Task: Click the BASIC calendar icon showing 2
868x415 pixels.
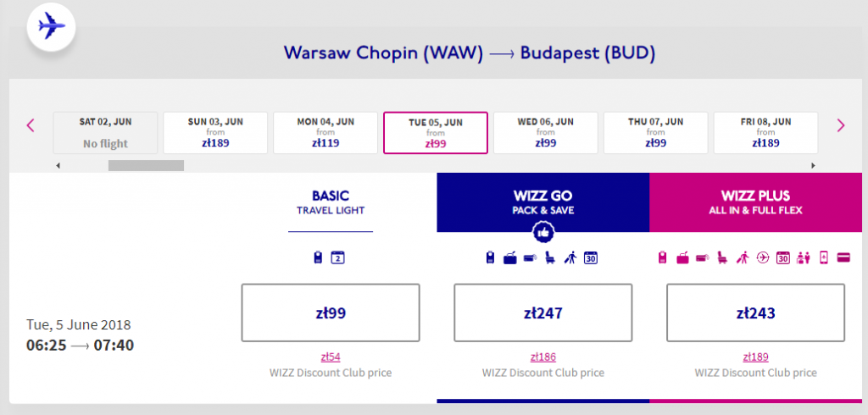Action: point(337,257)
